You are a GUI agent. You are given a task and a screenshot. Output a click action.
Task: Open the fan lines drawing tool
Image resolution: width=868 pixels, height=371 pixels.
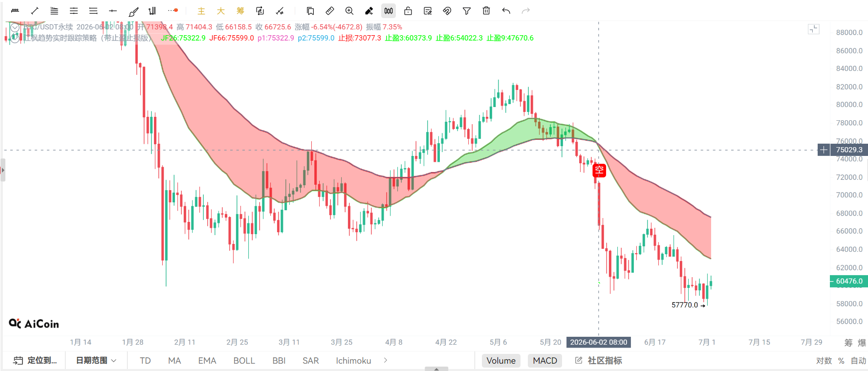(54, 11)
